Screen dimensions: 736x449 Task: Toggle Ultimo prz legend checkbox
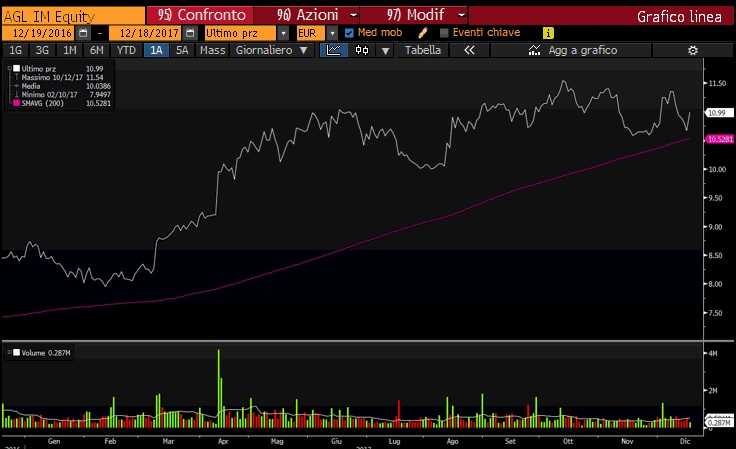coord(16,68)
